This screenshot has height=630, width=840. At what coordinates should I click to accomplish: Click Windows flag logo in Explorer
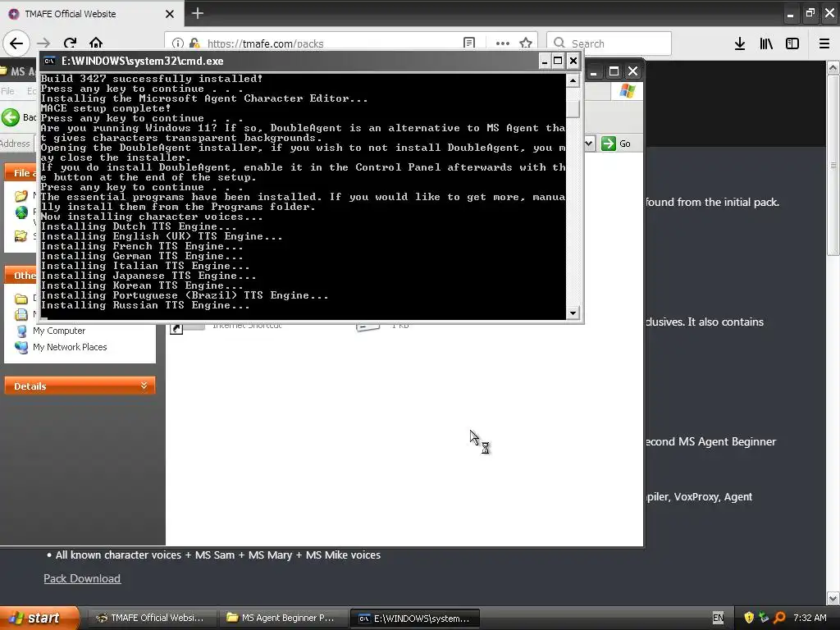628,91
